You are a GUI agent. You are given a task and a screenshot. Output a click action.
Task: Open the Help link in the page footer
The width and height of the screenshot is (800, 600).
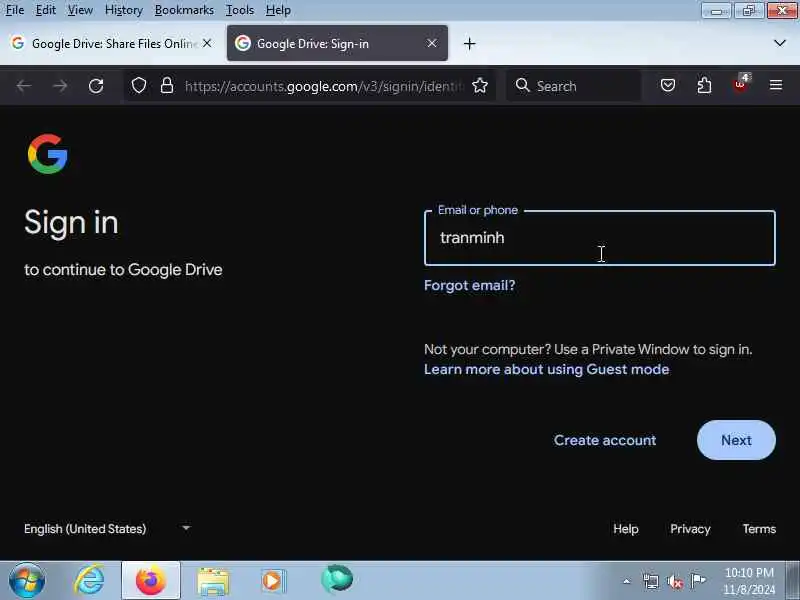click(626, 529)
